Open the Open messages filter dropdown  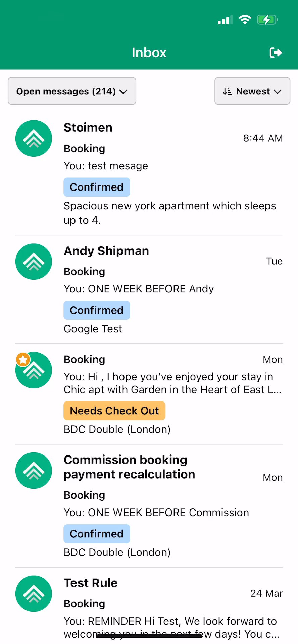tap(72, 91)
